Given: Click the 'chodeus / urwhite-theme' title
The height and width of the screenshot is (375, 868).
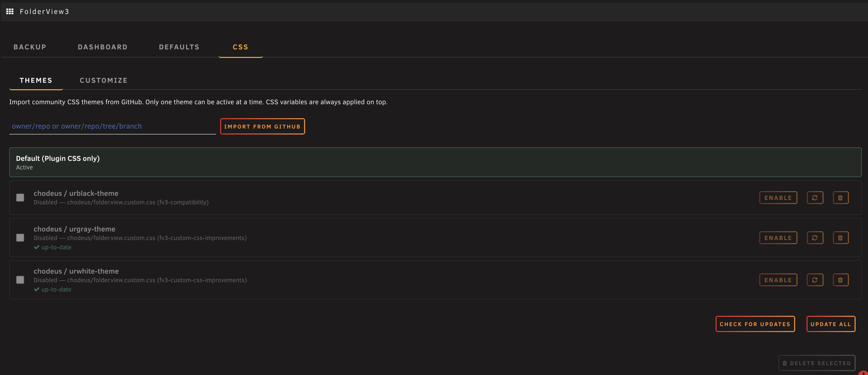Looking at the screenshot, I should pos(76,271).
